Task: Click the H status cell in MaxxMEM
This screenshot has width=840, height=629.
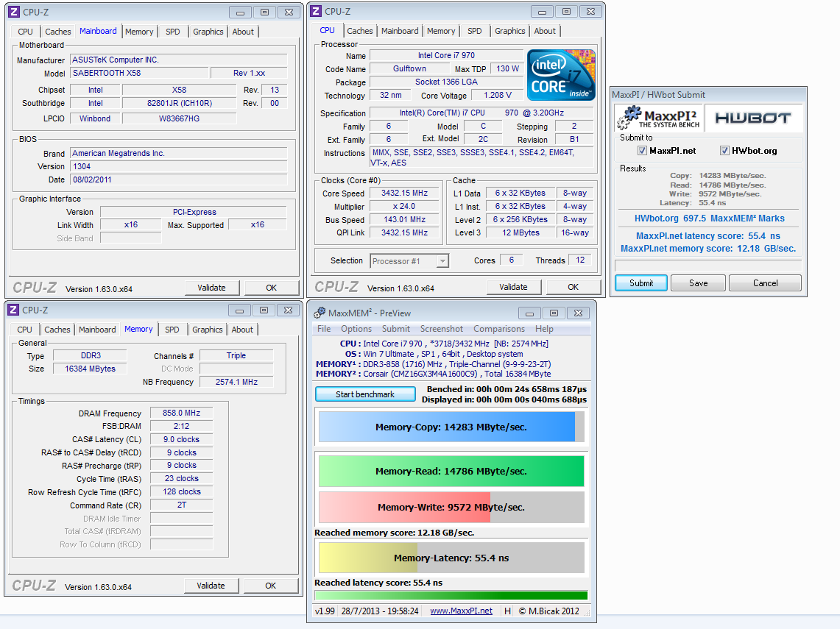Action: click(507, 611)
